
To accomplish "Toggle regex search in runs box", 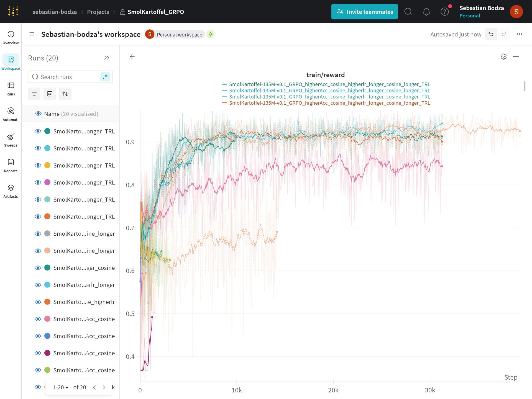I will pos(105,77).
